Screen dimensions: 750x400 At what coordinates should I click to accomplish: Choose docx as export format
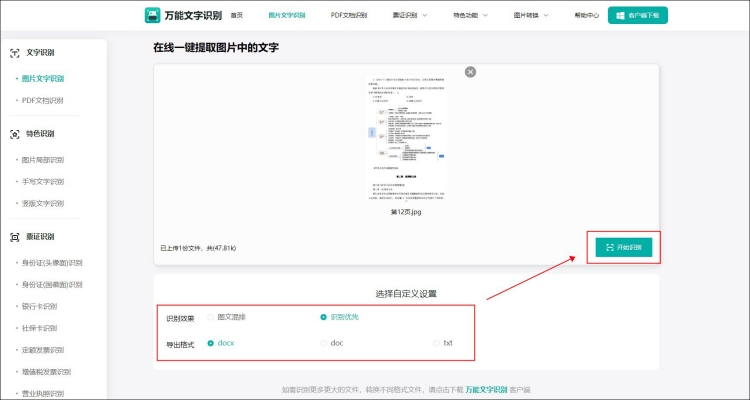click(210, 343)
